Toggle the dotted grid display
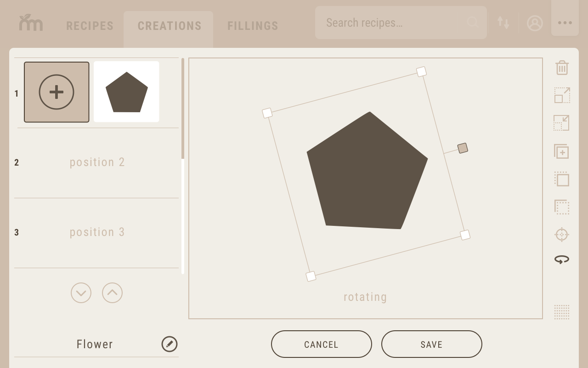Viewport: 588px width, 368px height. (x=562, y=312)
